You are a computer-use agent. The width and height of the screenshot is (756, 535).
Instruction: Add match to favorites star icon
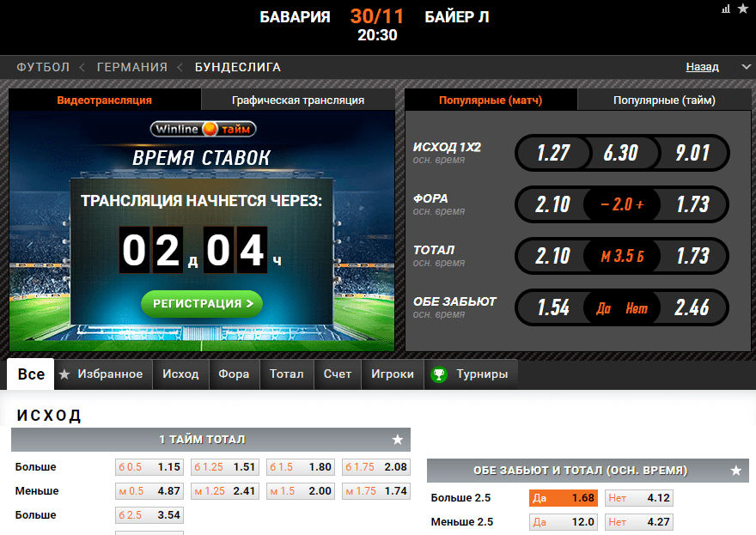[x=743, y=9]
